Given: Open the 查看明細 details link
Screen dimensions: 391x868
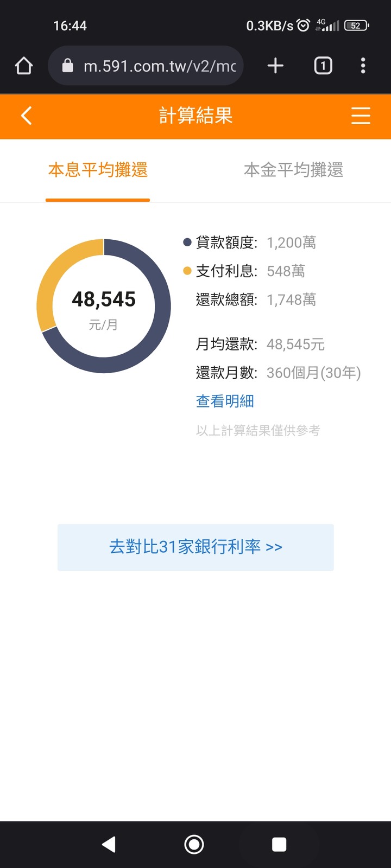Looking at the screenshot, I should 225,401.
